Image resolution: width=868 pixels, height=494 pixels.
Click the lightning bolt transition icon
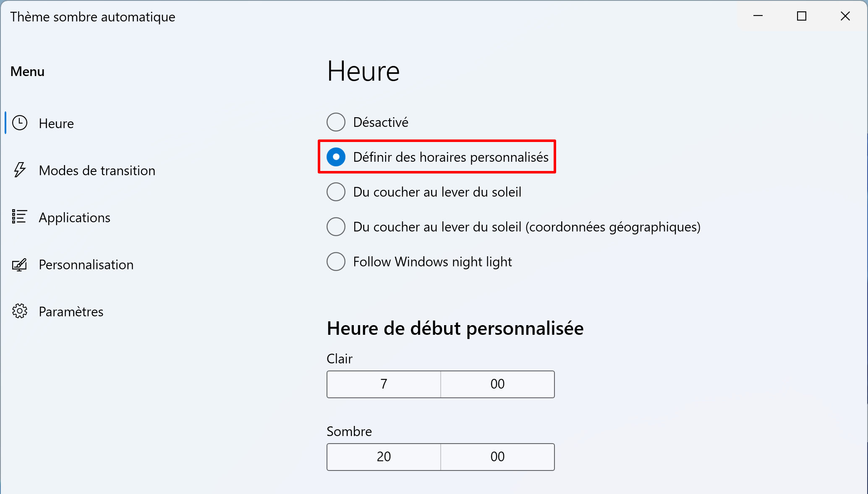(x=20, y=170)
